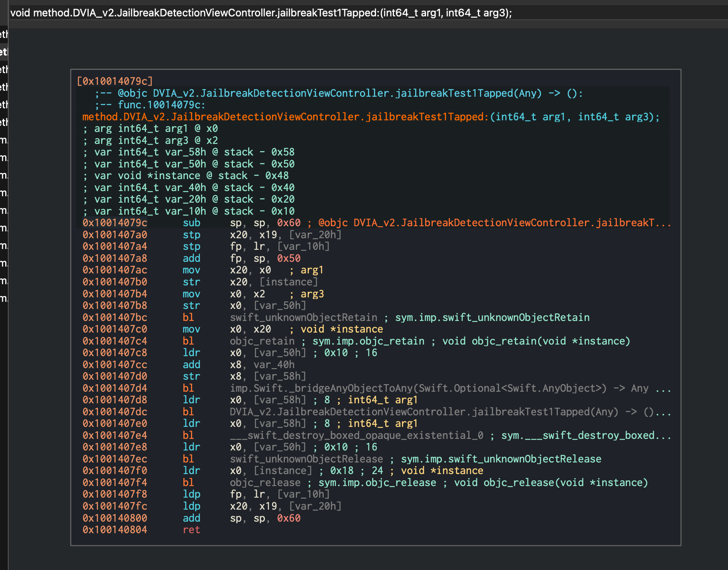728x570 pixels.
Task: Follow the swift_unknownObjectRelease call
Action: 306,459
